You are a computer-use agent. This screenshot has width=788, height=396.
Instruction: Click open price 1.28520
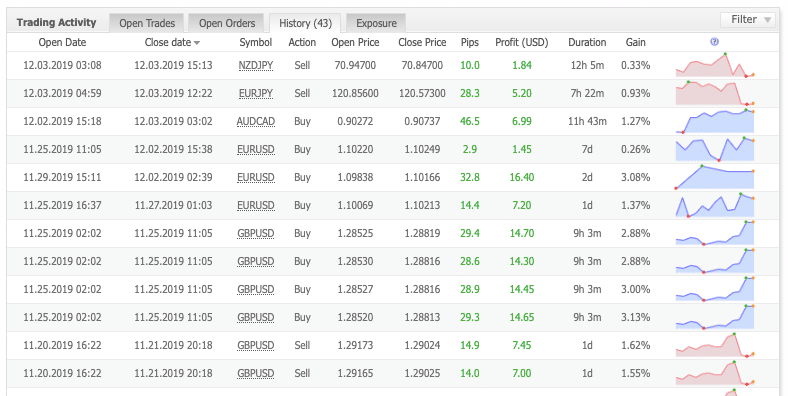click(x=355, y=318)
